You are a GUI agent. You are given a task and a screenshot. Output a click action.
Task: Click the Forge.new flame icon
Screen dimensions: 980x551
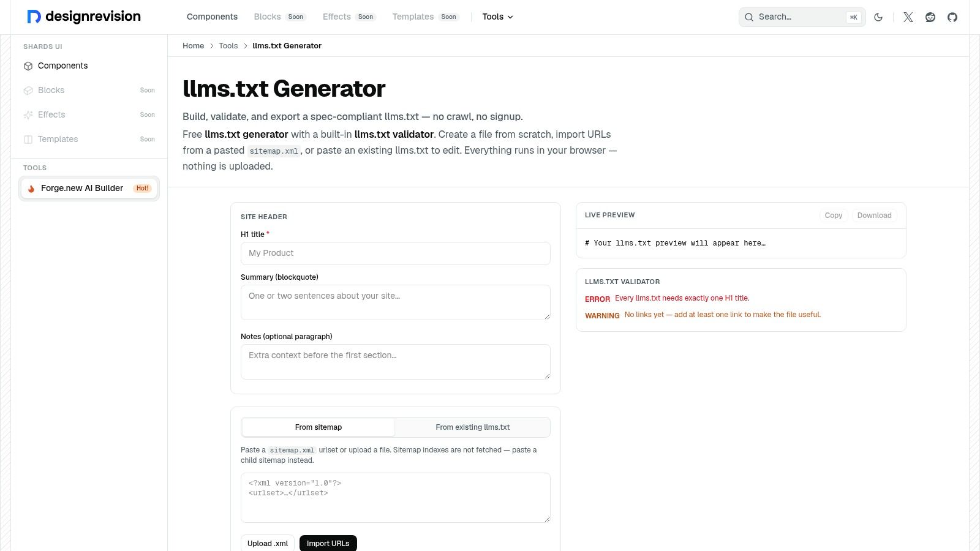[31, 189]
